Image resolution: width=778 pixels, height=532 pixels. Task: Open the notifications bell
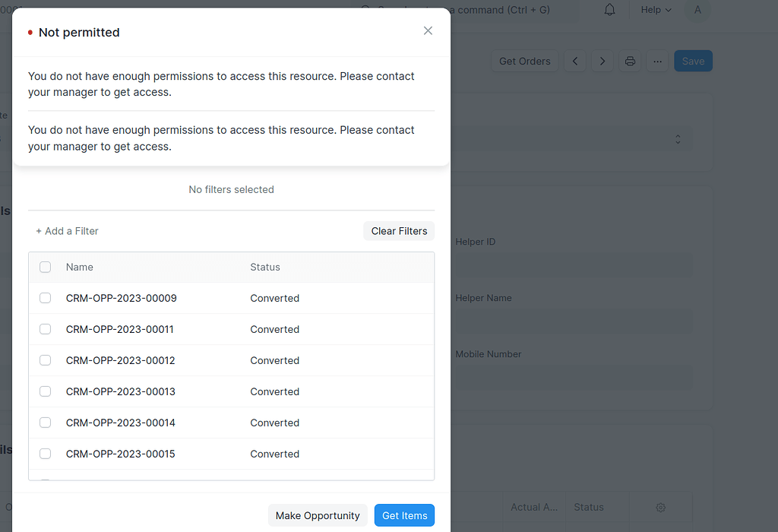tap(609, 10)
